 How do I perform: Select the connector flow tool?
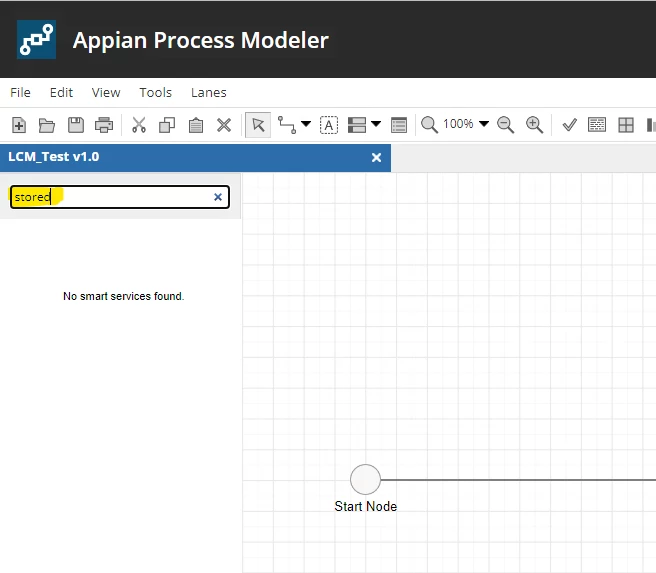click(x=287, y=125)
